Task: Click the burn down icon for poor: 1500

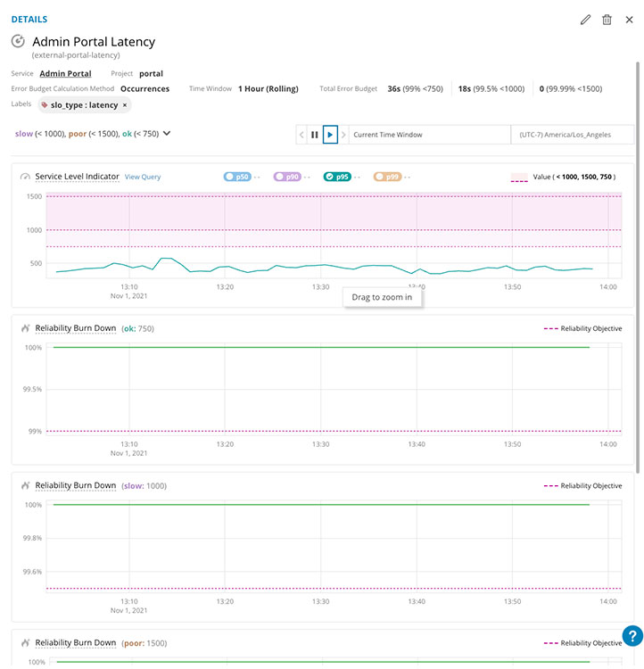Action: point(25,643)
